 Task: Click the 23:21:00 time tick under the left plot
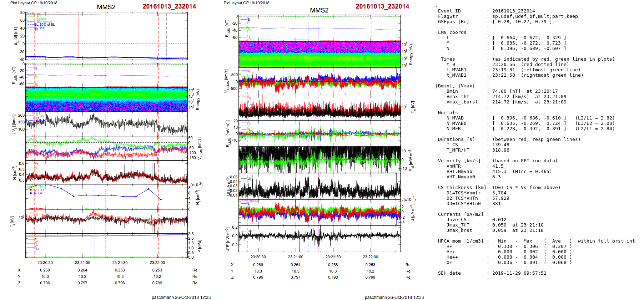pyautogui.click(x=82, y=263)
